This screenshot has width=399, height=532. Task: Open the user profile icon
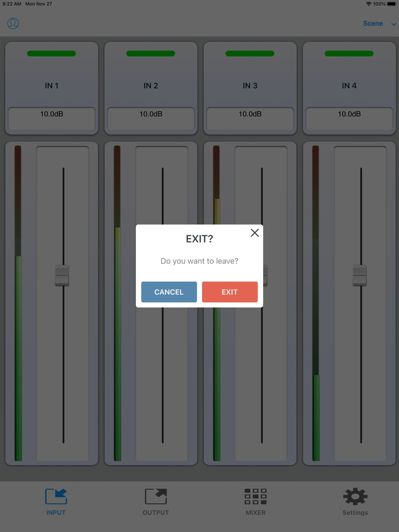[13, 23]
